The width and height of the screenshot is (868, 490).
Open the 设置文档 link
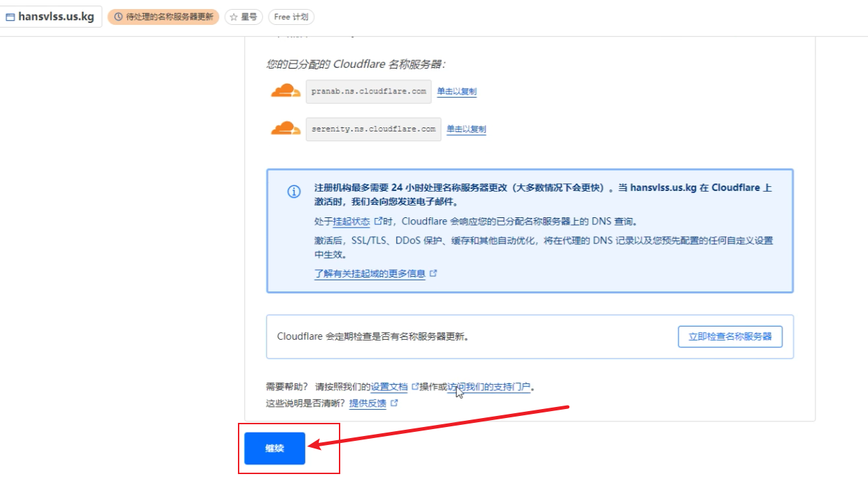(x=389, y=387)
